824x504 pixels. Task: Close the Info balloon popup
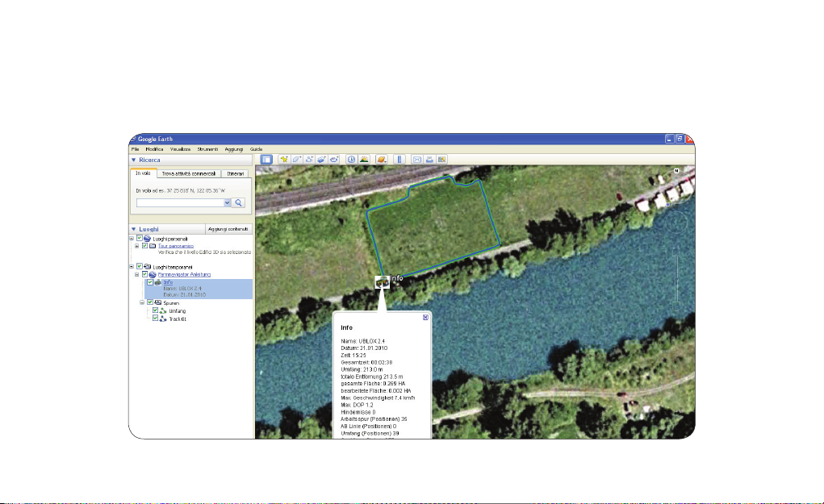coord(425,317)
